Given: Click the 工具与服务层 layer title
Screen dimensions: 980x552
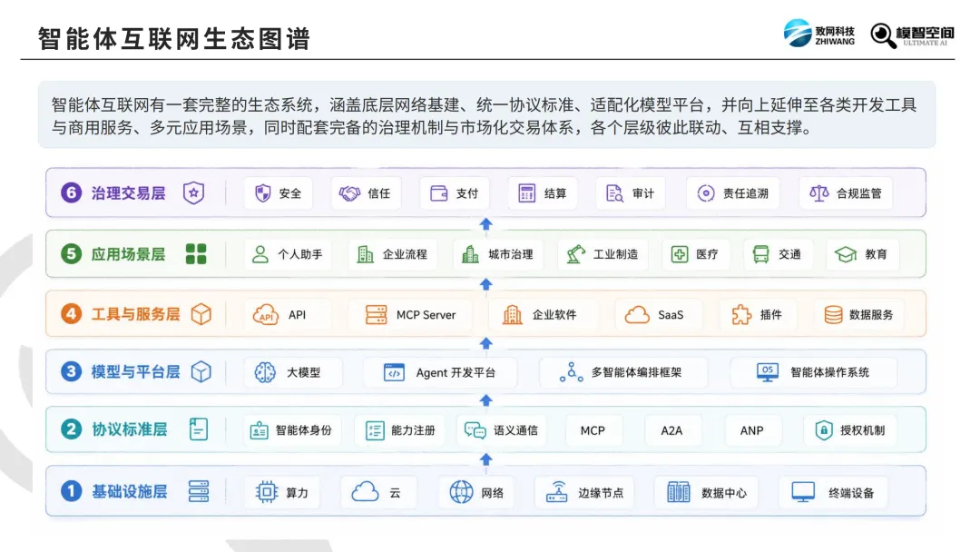Looking at the screenshot, I should [x=135, y=314].
